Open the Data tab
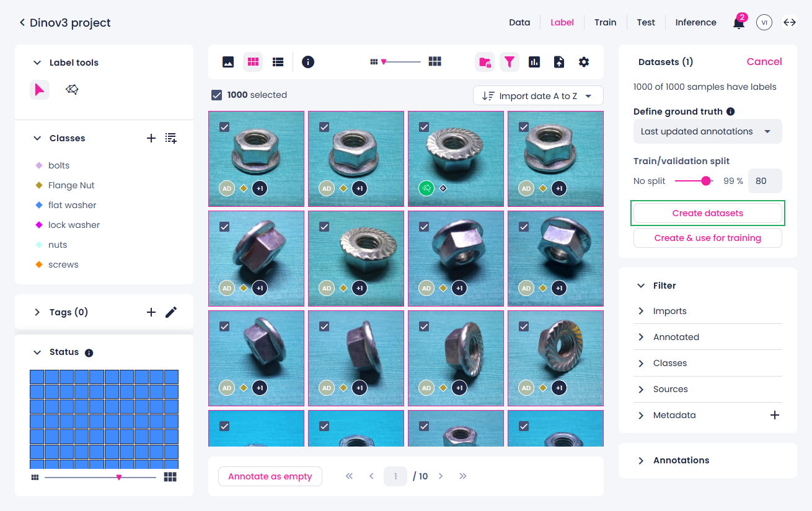Image resolution: width=812 pixels, height=511 pixels. (519, 22)
